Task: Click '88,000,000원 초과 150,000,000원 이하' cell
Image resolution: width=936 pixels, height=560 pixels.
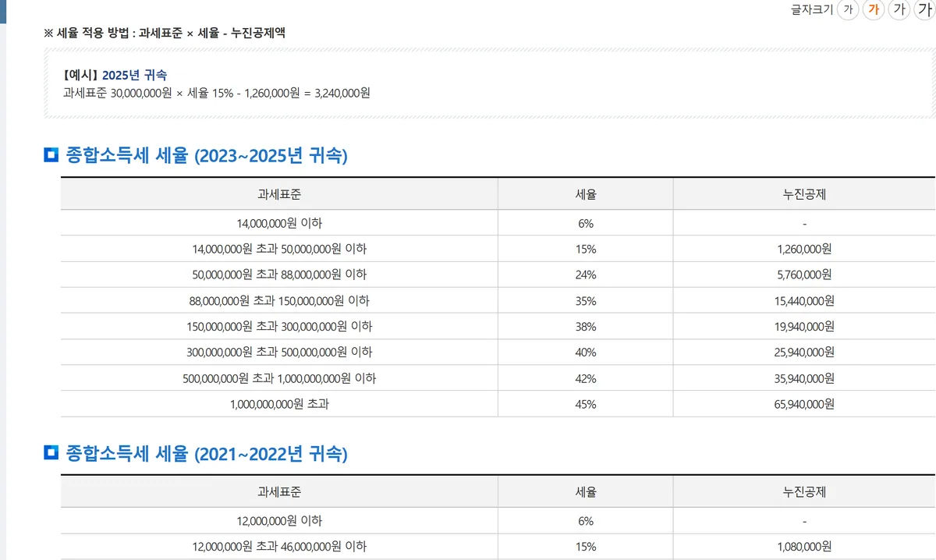Action: click(279, 300)
